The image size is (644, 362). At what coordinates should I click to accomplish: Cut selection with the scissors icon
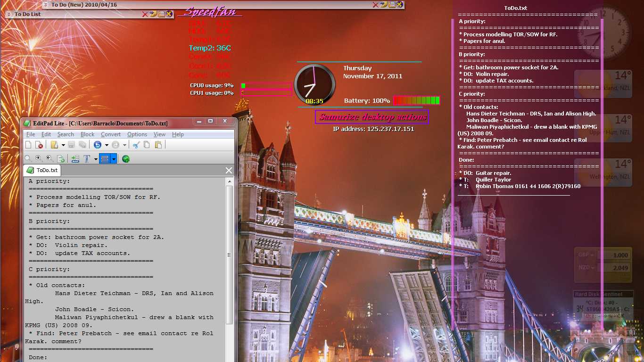136,145
